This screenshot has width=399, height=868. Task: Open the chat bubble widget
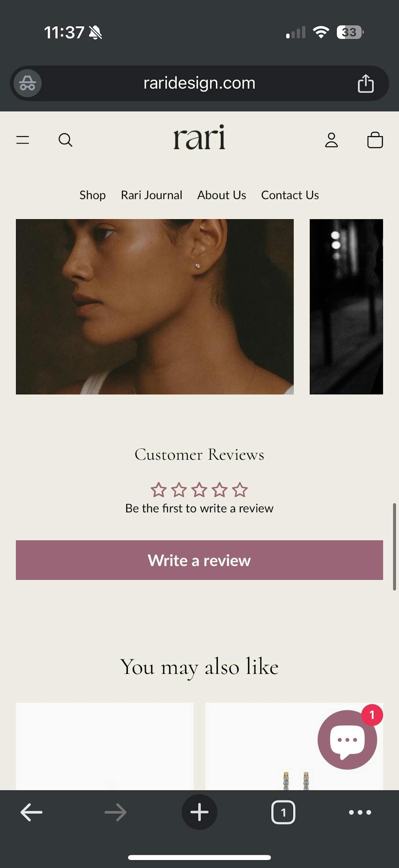click(347, 739)
